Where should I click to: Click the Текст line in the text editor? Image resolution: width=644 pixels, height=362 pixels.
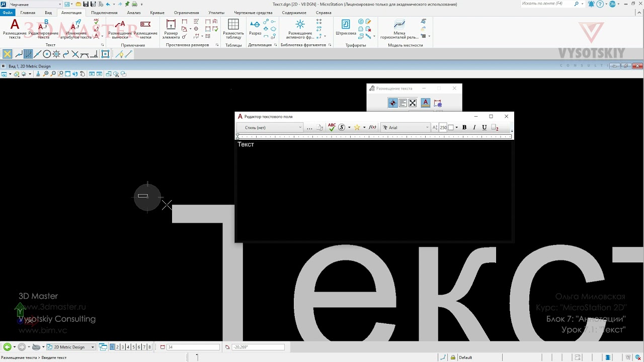click(x=246, y=144)
